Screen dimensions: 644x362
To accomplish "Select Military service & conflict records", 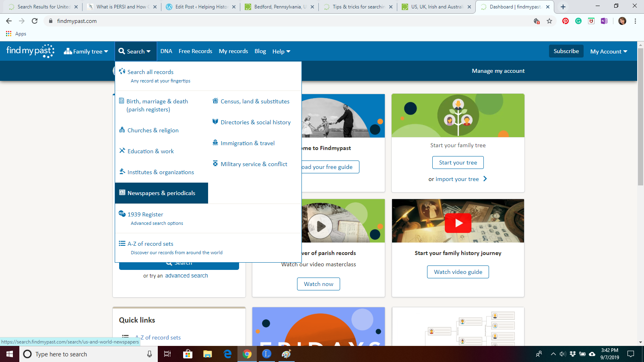I will click(254, 164).
